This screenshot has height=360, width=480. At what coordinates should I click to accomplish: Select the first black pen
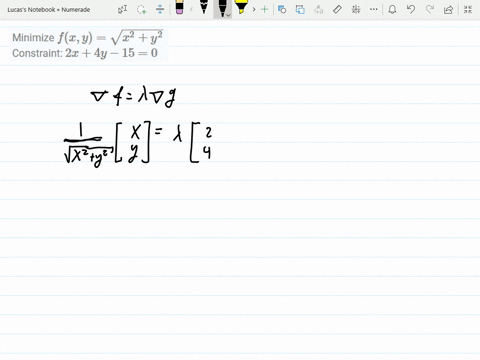[203, 7]
